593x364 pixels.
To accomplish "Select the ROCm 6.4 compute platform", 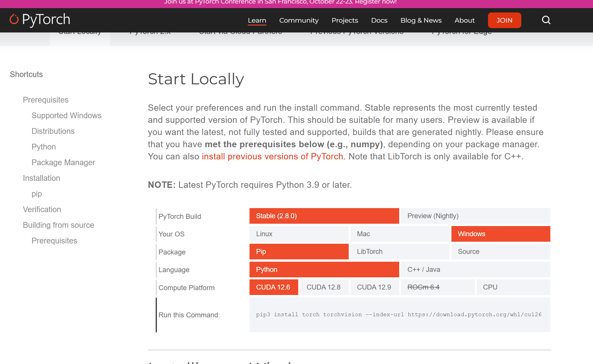I will click(437, 287).
